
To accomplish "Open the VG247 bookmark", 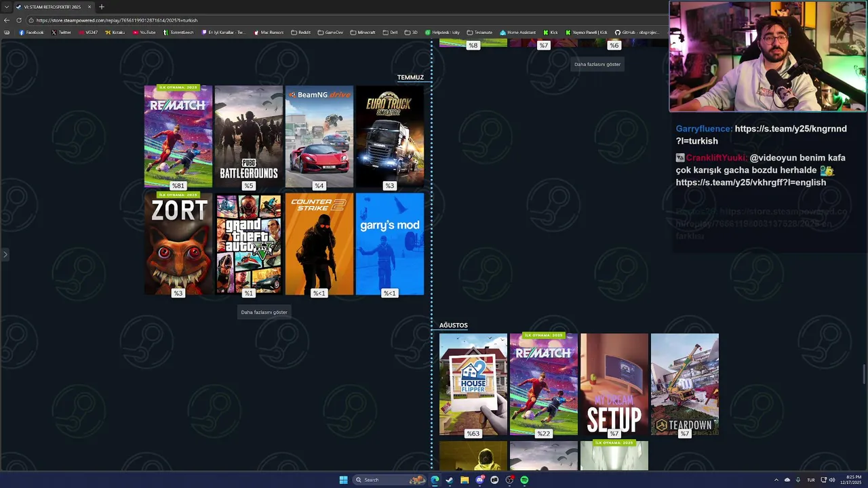I will [88, 33].
